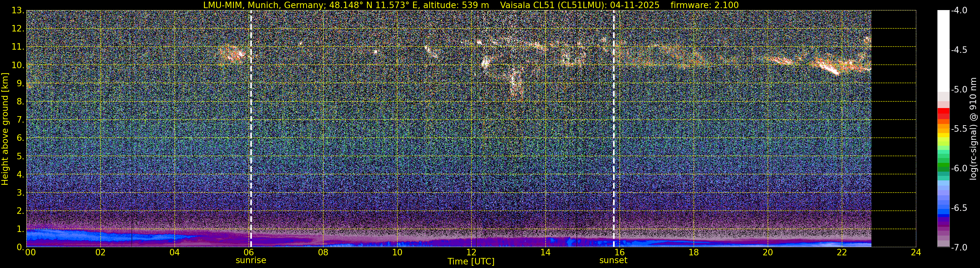Viewport: 980px width, 268px height.
Task: Click the -4.0 colorbar tick label
Action: click(959, 11)
